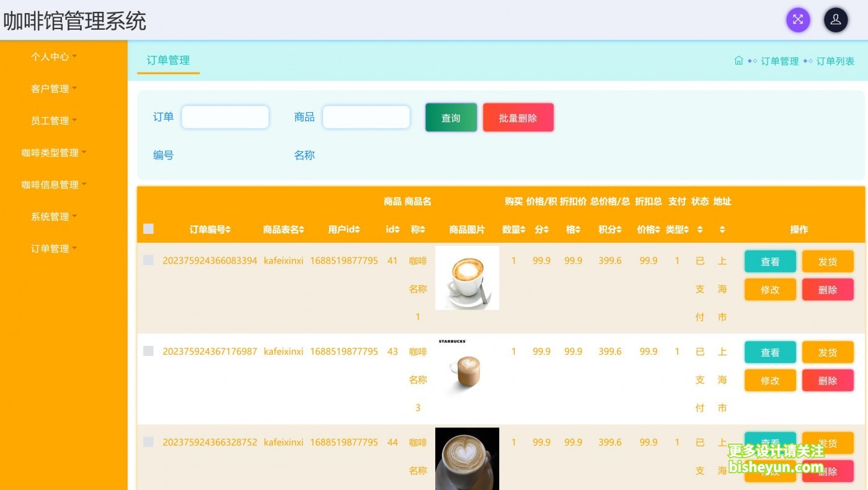Delete order 202375924367176987 via 删除
Viewport: 868px width, 490px height.
tap(828, 380)
